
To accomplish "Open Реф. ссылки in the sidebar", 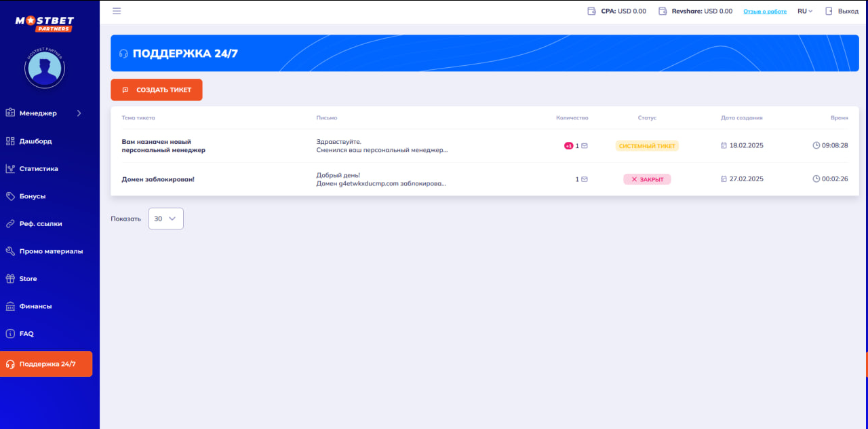I will click(41, 223).
